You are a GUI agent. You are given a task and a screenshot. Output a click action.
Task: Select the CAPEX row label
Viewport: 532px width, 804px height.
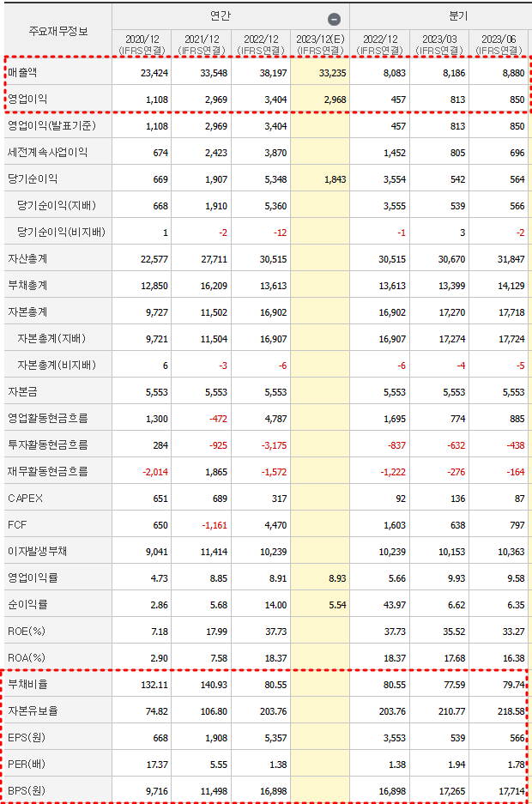pos(25,499)
